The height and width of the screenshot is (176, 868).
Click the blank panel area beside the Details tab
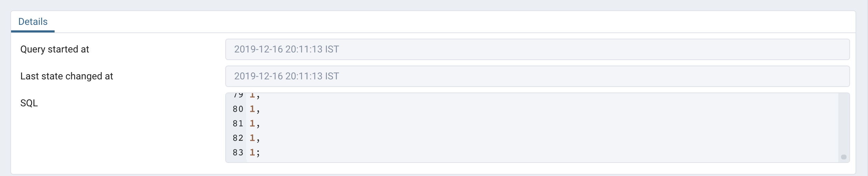pyautogui.click(x=449, y=22)
